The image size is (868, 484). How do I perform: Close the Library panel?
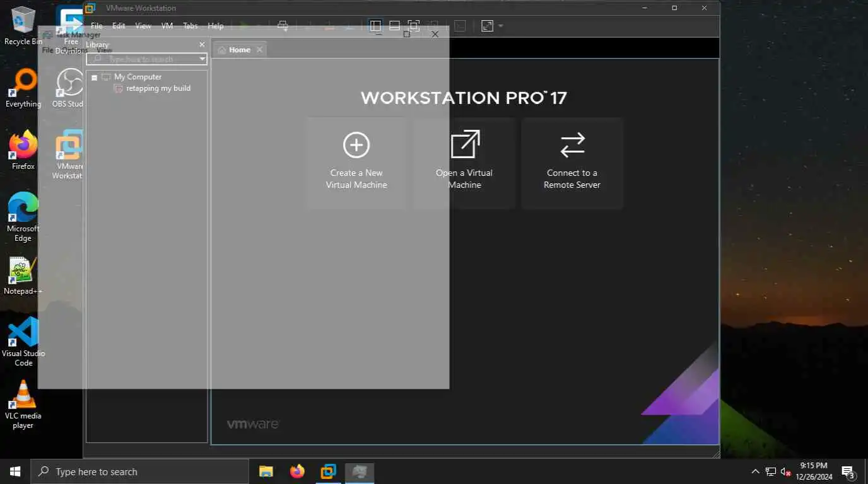[202, 45]
